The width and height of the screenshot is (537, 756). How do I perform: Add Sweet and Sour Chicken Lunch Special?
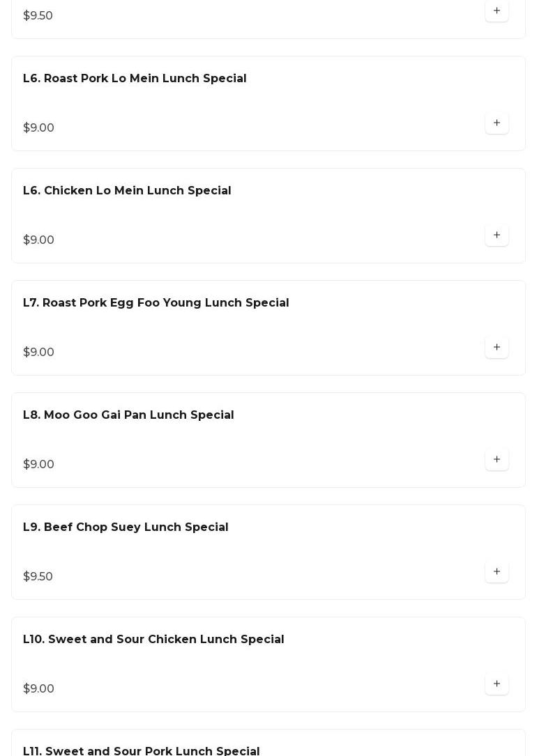(497, 684)
